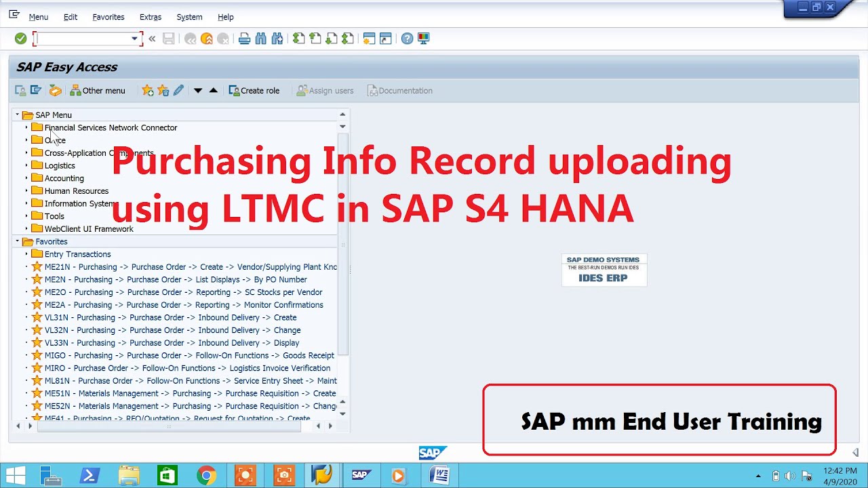Move favorite down with black arrow
868x488 pixels.
(x=198, y=90)
